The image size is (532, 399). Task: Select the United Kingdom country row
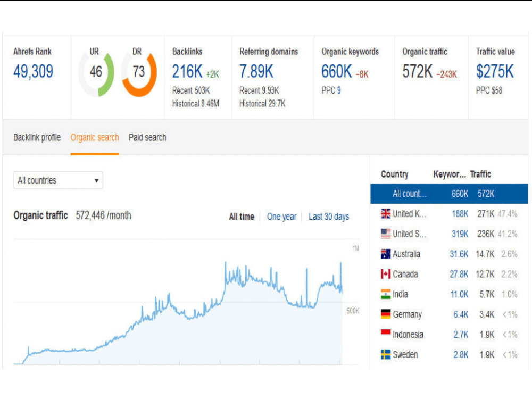449,214
